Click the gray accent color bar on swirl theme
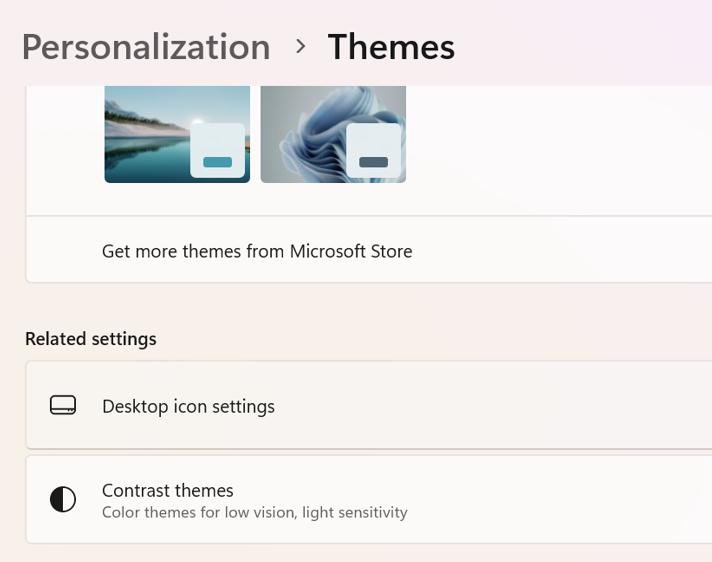 (373, 162)
